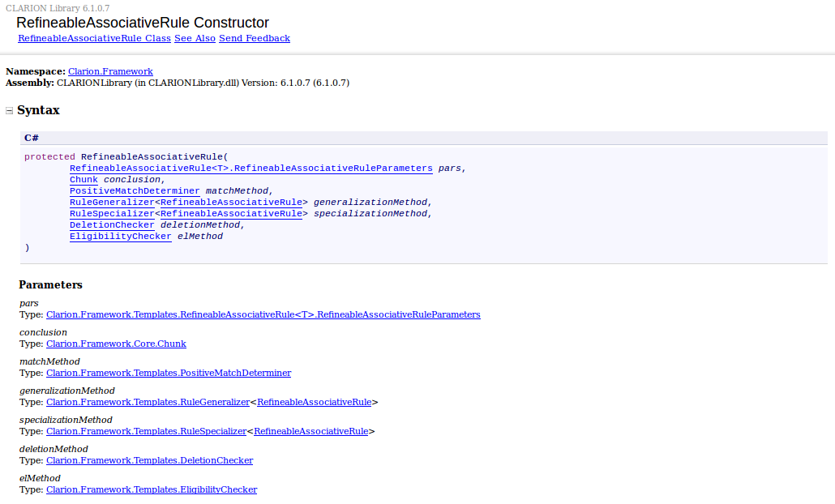Image resolution: width=835 pixels, height=504 pixels.
Task: Collapse the Syntax section
Action: pyautogui.click(x=10, y=111)
